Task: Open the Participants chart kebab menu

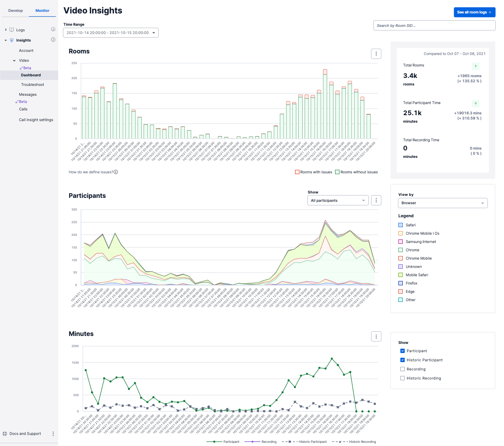Action: point(376,200)
